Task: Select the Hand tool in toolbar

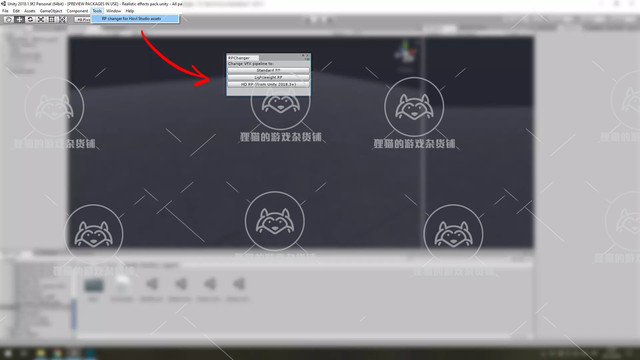Action: [9, 19]
